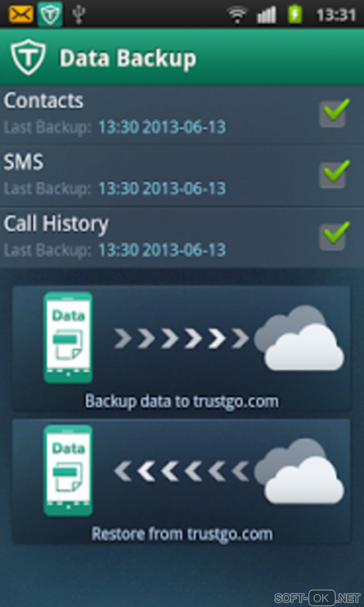364x607 pixels.
Task: Tap the phone Data icon in restore panel
Action: 68,471
